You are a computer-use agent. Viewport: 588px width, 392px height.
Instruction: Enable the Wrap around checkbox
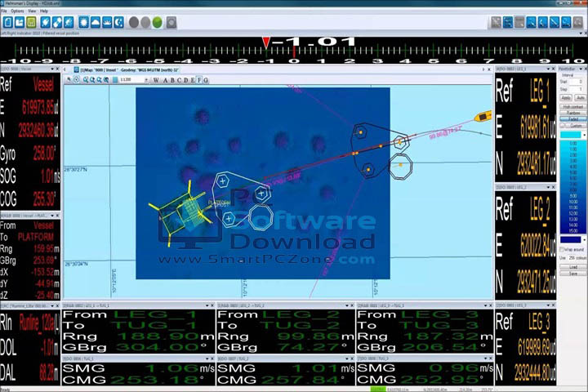562,249
